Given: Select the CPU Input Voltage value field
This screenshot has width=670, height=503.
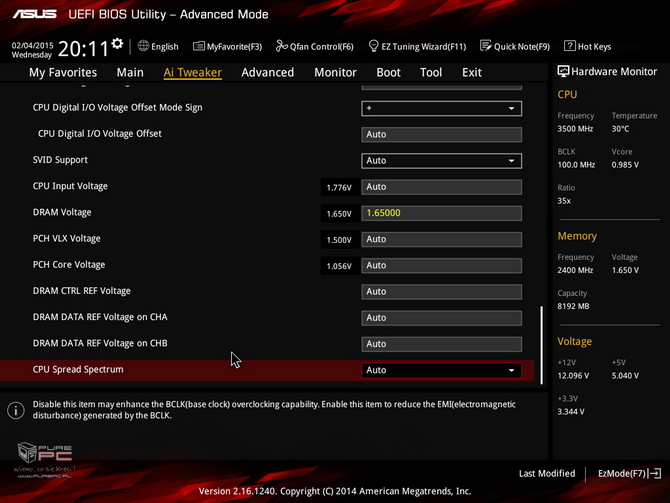Looking at the screenshot, I should 441,187.
